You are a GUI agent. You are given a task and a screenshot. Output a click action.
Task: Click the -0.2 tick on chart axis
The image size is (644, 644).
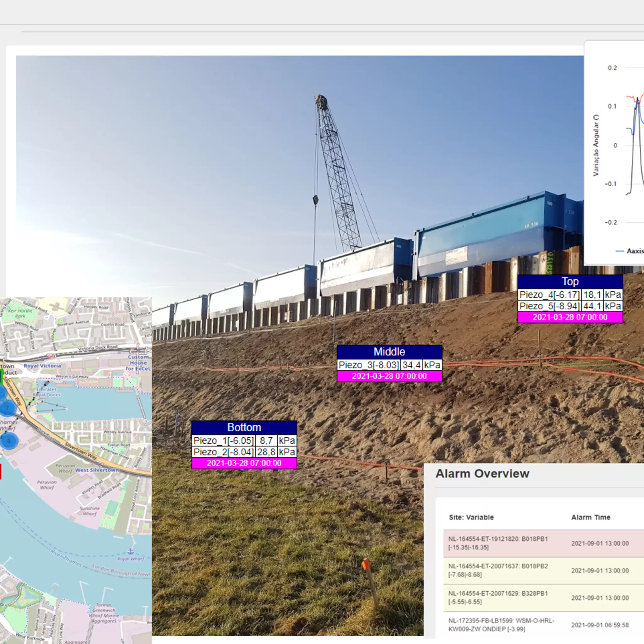611,223
